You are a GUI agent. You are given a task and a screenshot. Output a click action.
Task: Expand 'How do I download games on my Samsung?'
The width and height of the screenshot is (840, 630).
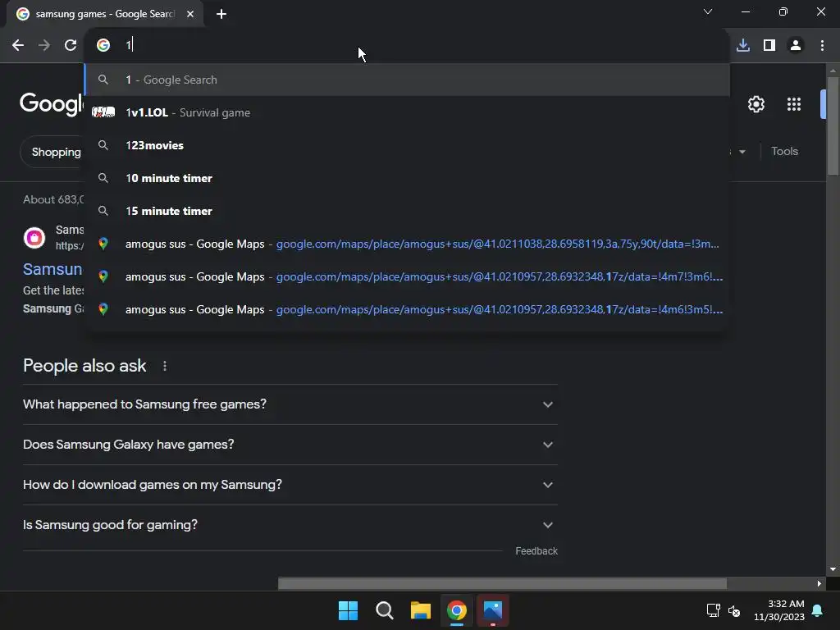[290, 485]
